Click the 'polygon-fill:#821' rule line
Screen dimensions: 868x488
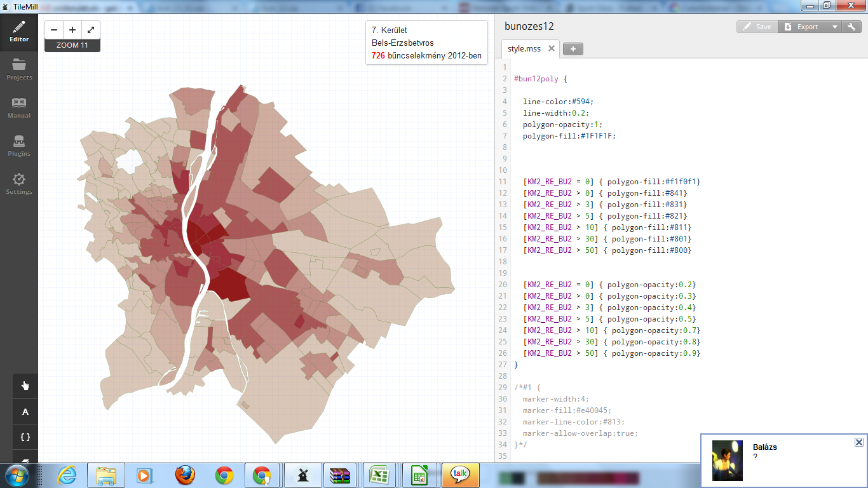[605, 216]
